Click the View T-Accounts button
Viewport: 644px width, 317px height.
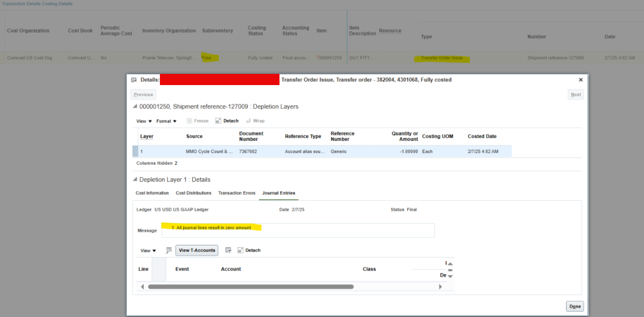196,250
